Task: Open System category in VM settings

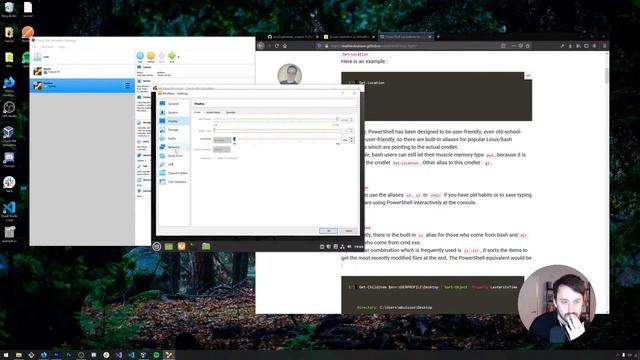Action: click(173, 112)
